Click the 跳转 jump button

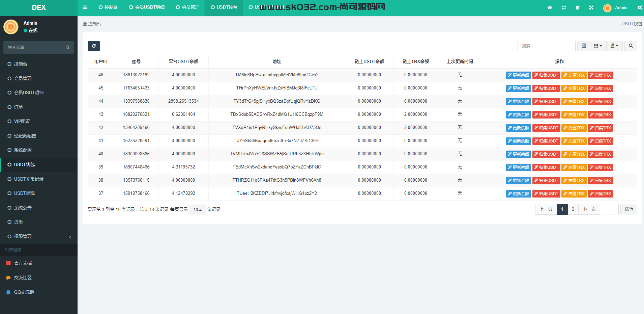(628, 209)
